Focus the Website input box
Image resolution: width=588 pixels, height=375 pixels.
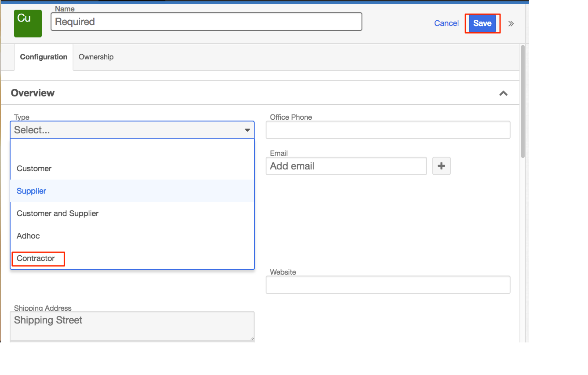coord(388,285)
